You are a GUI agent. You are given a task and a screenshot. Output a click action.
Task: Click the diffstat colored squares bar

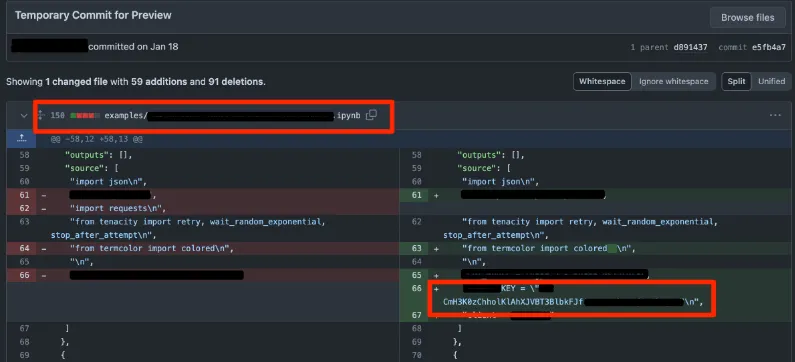pos(85,116)
